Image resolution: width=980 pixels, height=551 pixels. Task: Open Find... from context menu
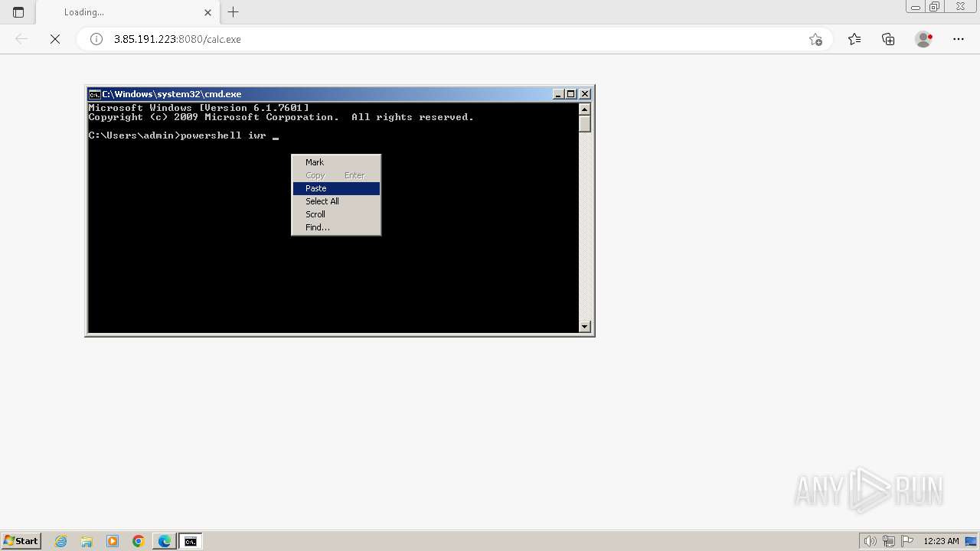(x=336, y=227)
